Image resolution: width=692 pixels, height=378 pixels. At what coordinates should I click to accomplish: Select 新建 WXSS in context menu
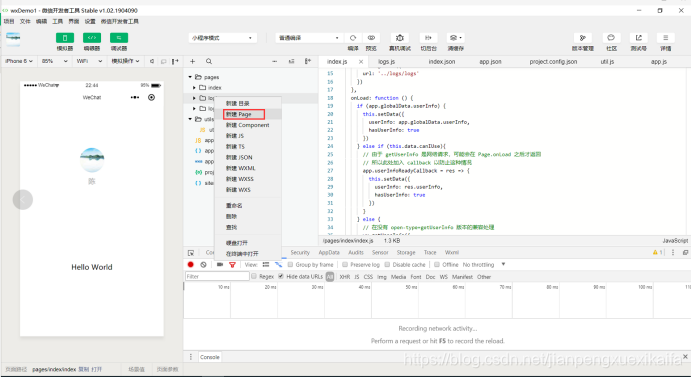click(248, 179)
